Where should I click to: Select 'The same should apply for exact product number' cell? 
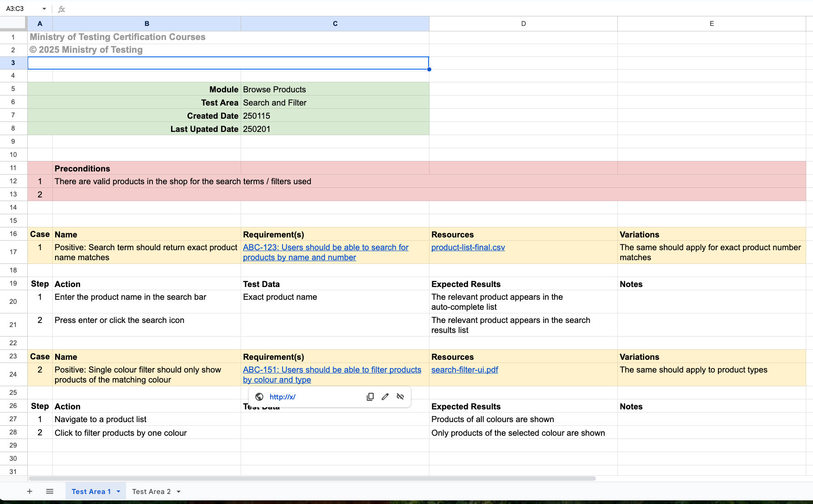point(712,252)
